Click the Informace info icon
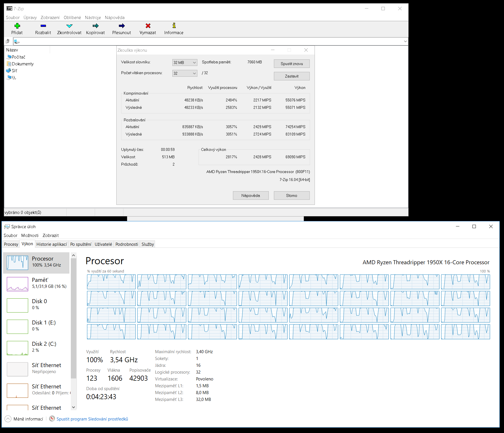The image size is (504, 433). point(174,26)
